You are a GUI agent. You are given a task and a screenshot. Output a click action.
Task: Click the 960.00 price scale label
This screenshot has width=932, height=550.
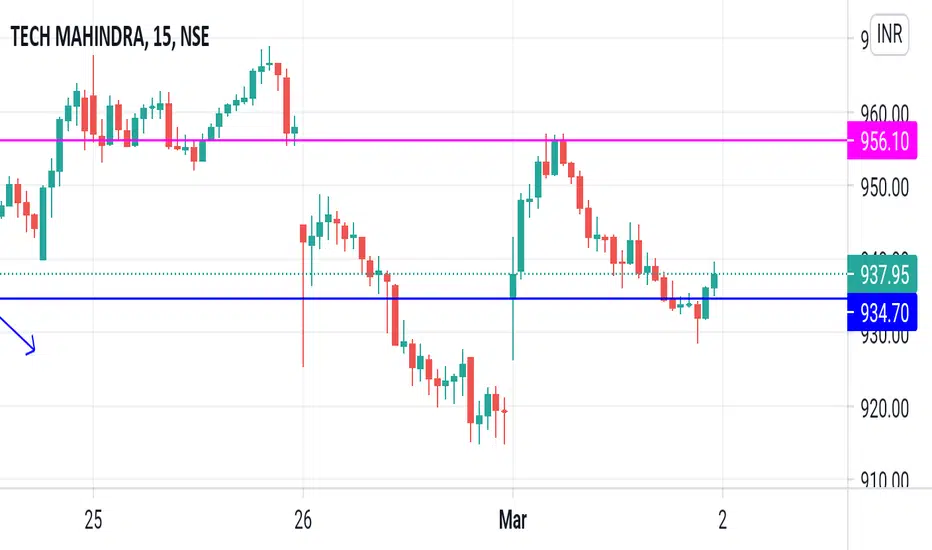(x=884, y=113)
